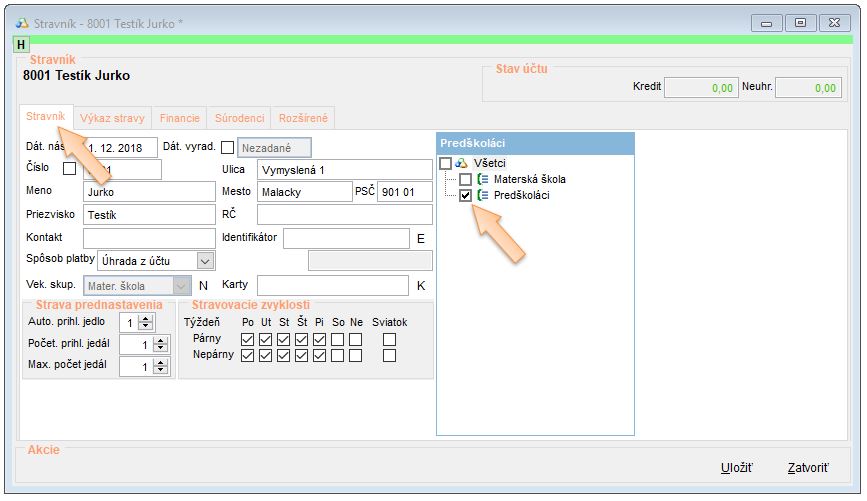Uncheck the Predškoláci checkbox in tree

click(465, 196)
